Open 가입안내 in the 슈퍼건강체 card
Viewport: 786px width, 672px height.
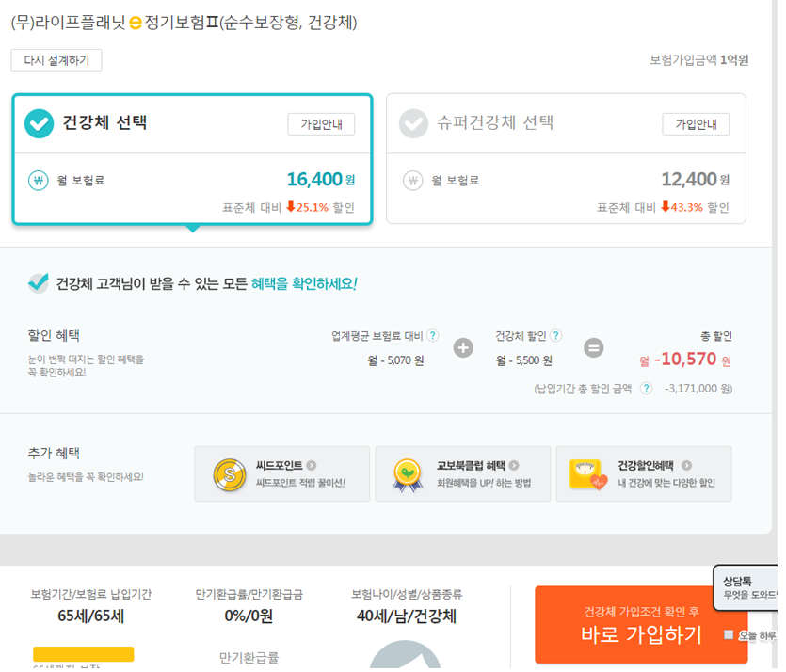point(696,124)
